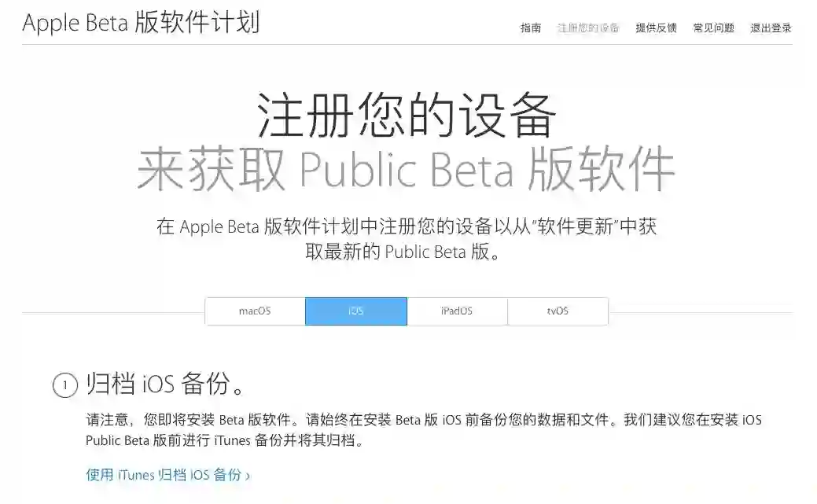Select the highlighted iOS tab
The image size is (817, 504).
(x=356, y=311)
